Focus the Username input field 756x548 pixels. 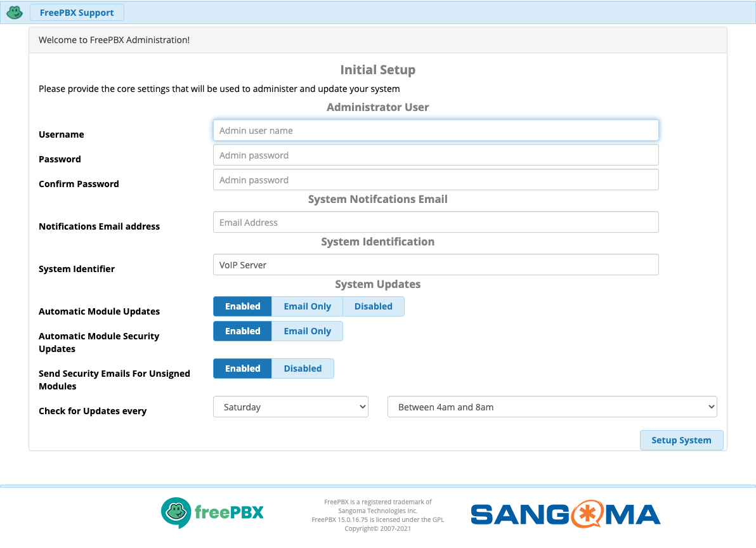click(436, 131)
